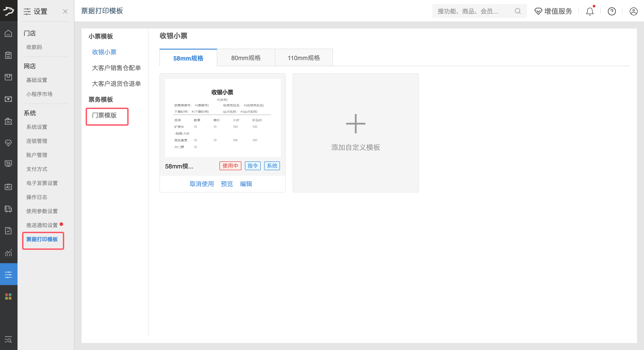Select the membership diamond icon in sidebar

coord(9,143)
